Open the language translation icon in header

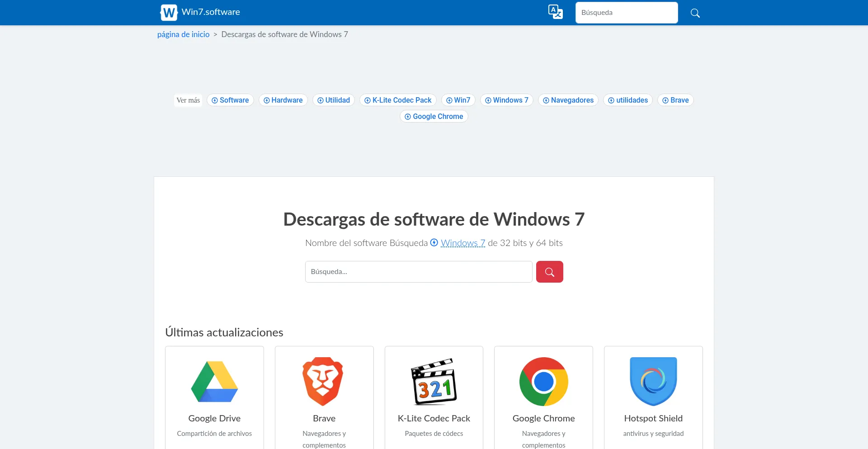click(555, 12)
